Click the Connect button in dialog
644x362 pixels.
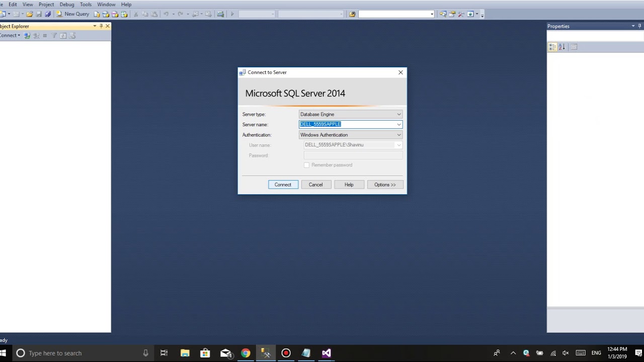[283, 185]
